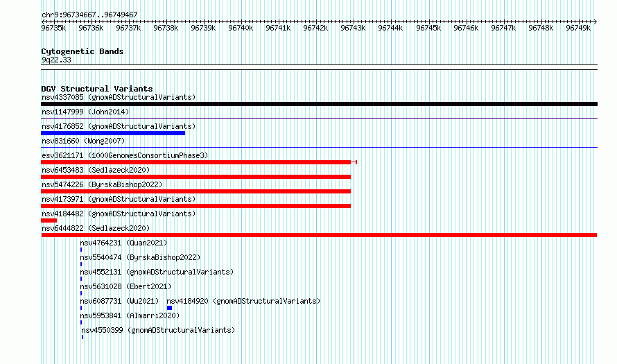Select the blue nsv4176852 variant bar
Screen dimensions: 617x364
pos(113,133)
